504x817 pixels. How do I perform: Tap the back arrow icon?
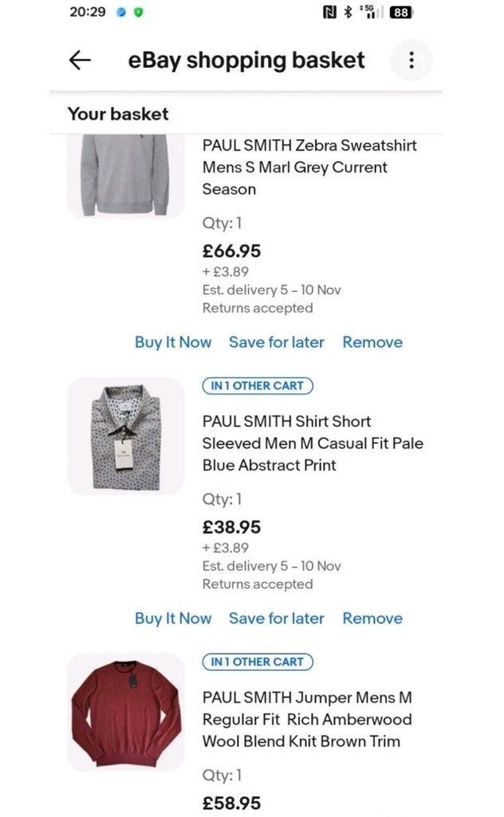[80, 61]
